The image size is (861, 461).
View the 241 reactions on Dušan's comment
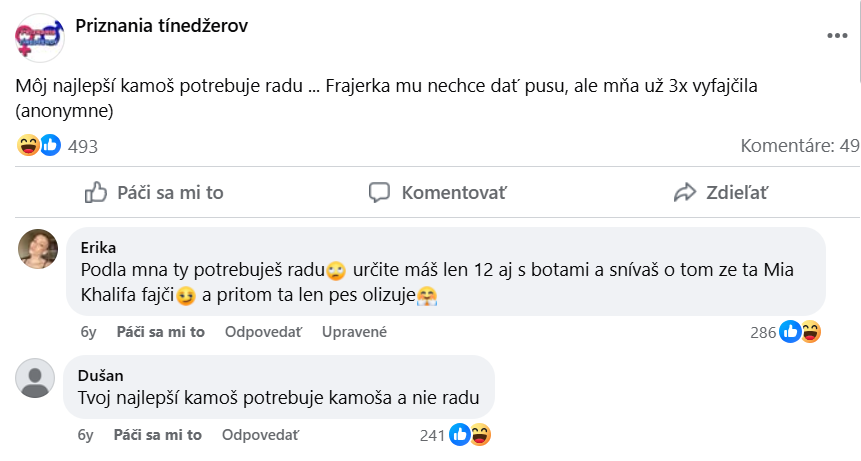pyautogui.click(x=456, y=435)
